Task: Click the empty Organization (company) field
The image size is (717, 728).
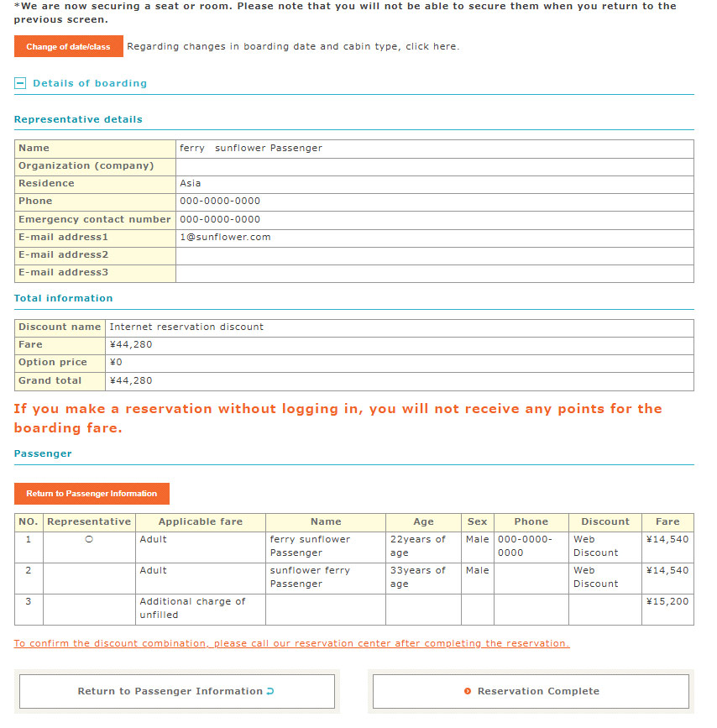Action: click(x=434, y=165)
